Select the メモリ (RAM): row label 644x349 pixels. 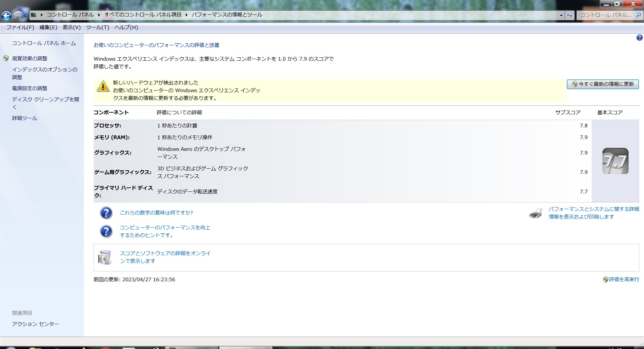pyautogui.click(x=112, y=137)
